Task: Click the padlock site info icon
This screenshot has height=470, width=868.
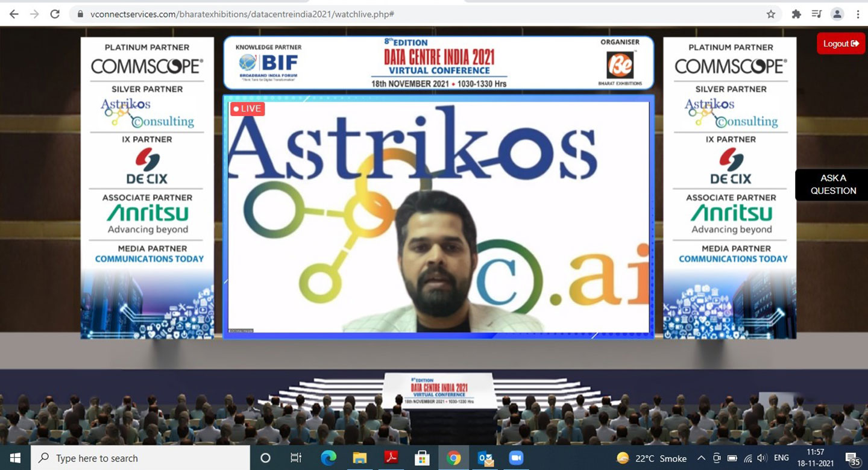Action: (80, 14)
